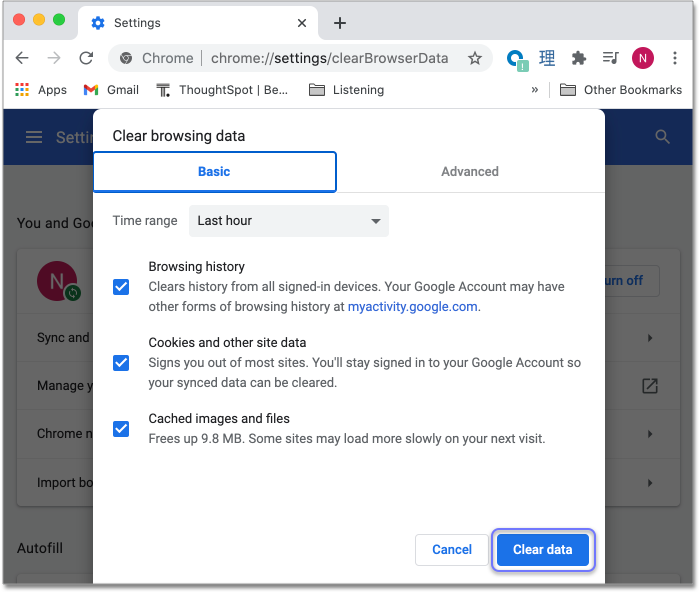This screenshot has width=700, height=593.
Task: Close the Settings tab
Action: pyautogui.click(x=302, y=23)
